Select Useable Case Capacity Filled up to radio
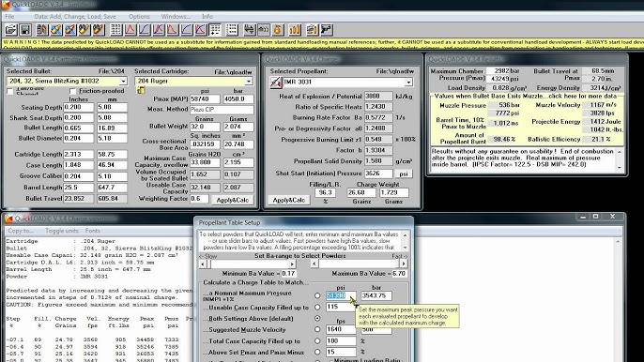Viewport: 644px width, 362px height. click(x=317, y=307)
